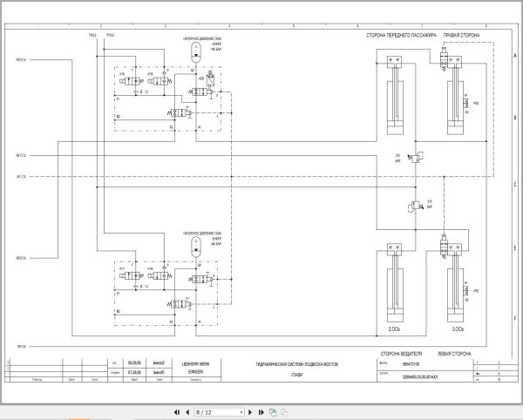Select the title 'ГИДРАВЛИЧЕСКАЯ СИСТЕМА ПОДВЕСКА МОСТОВ'
523x420 pixels.
pyautogui.click(x=297, y=364)
